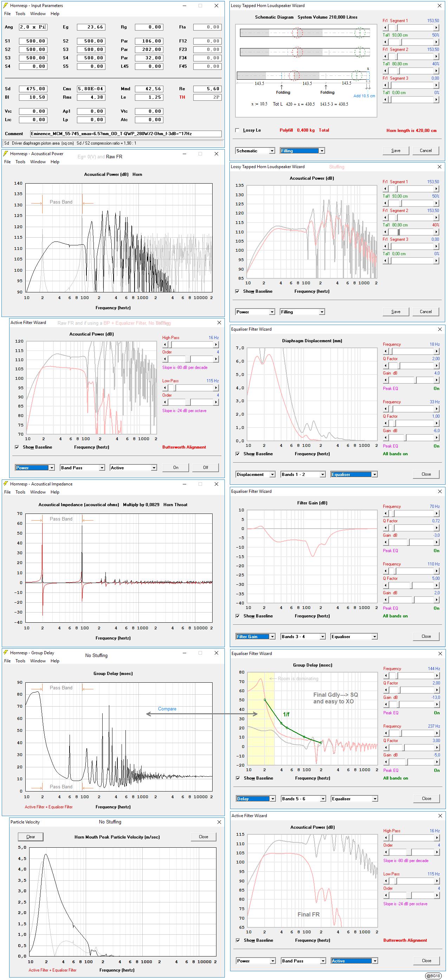Click left arrow of Low Pass 115 Hz slider in top Active Filter Wizard
Image resolution: width=448 pixels, height=980 pixels.
[165, 388]
